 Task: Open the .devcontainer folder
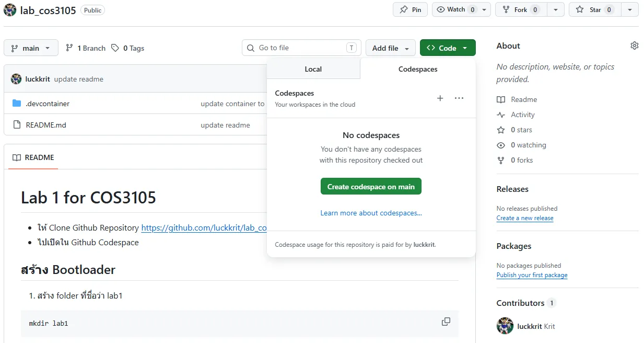48,104
